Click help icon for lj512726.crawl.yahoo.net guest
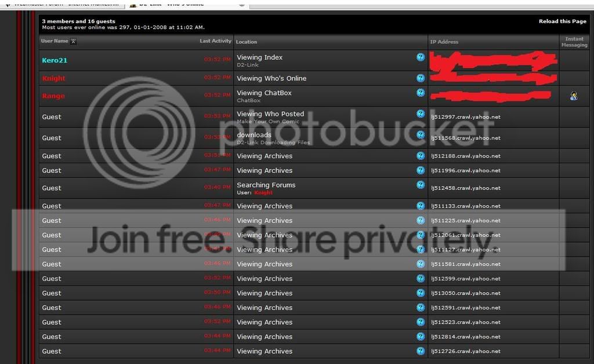 tap(421, 351)
